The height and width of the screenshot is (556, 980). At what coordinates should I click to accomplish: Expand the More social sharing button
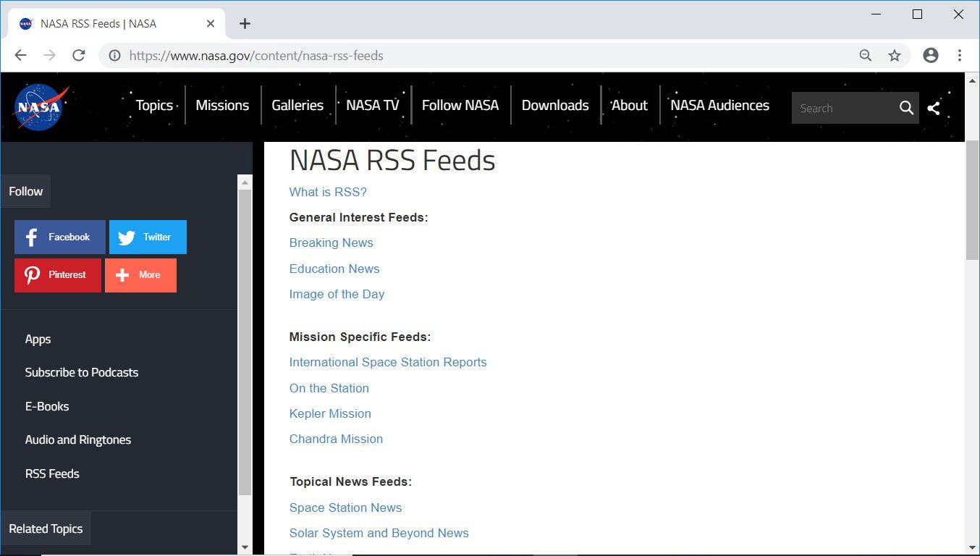(140, 275)
